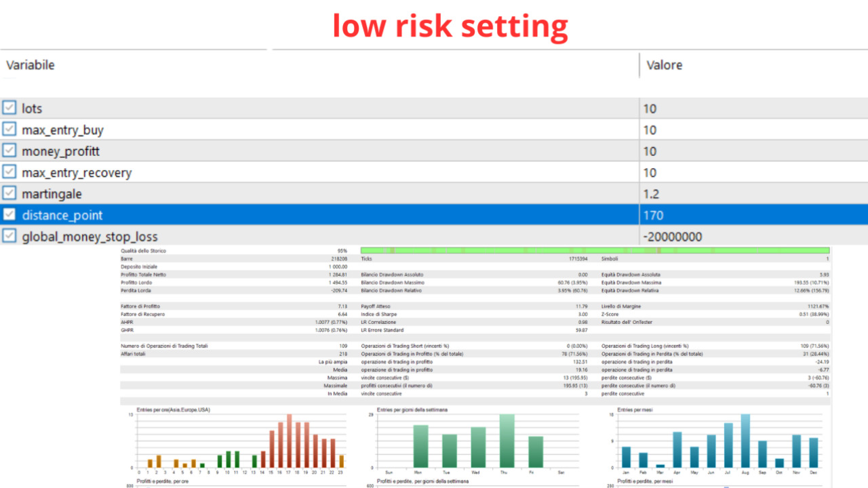
Task: Toggle the lots variable checkbox
Action: pos(9,108)
